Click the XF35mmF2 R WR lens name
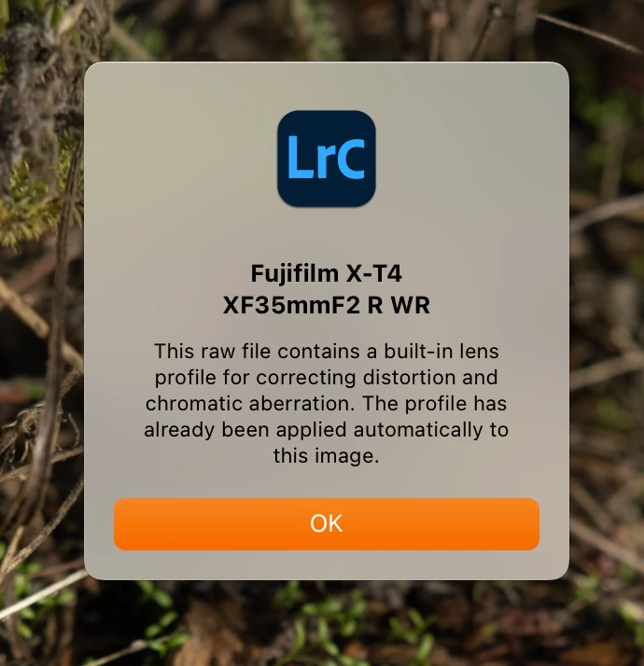This screenshot has height=666, width=644. click(326, 305)
